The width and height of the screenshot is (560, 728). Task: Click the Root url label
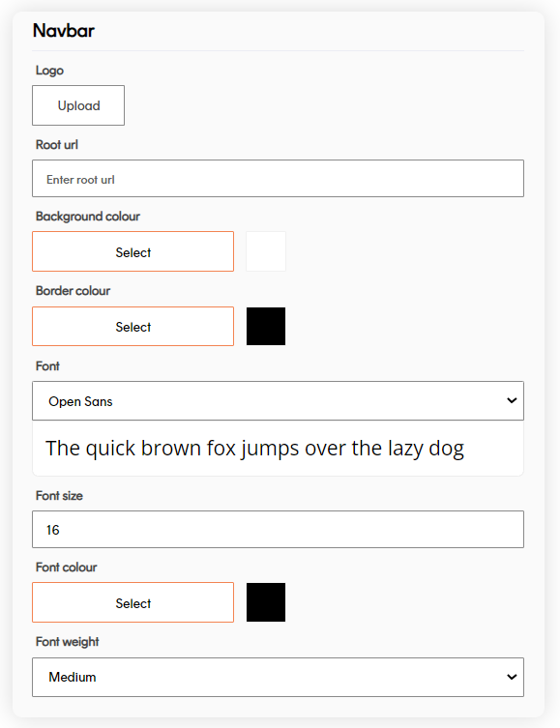(57, 145)
